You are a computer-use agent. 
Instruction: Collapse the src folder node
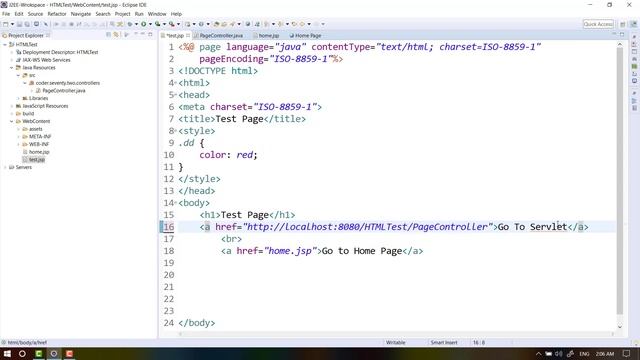[x=18, y=76]
